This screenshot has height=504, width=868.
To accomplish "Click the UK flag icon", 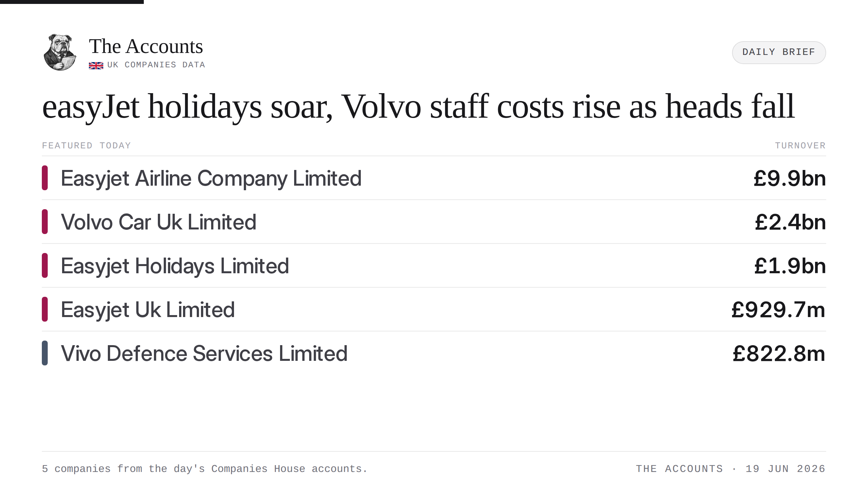I will (96, 65).
